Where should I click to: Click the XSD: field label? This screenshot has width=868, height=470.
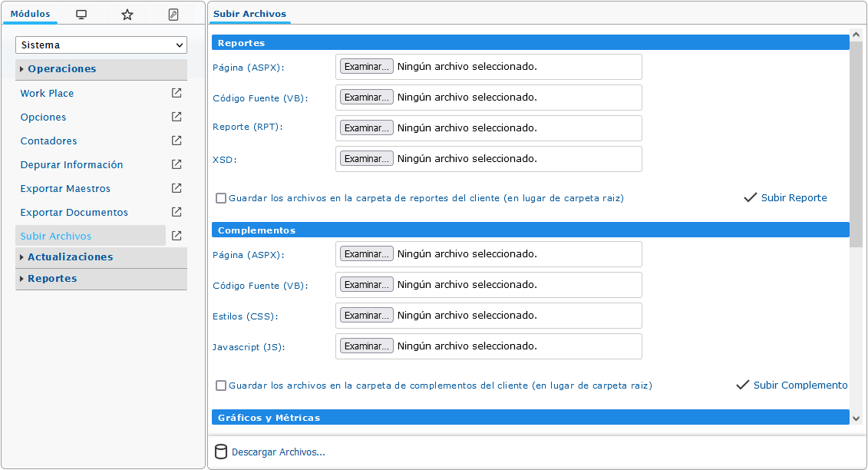coord(225,160)
